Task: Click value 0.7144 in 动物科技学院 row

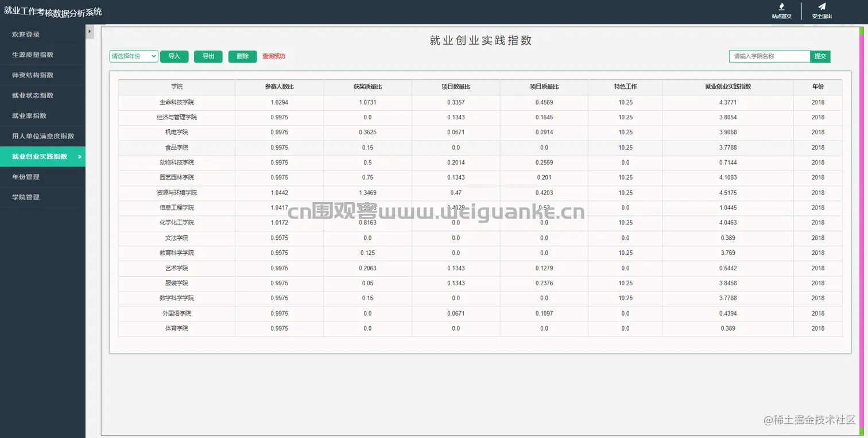Action: coord(728,162)
